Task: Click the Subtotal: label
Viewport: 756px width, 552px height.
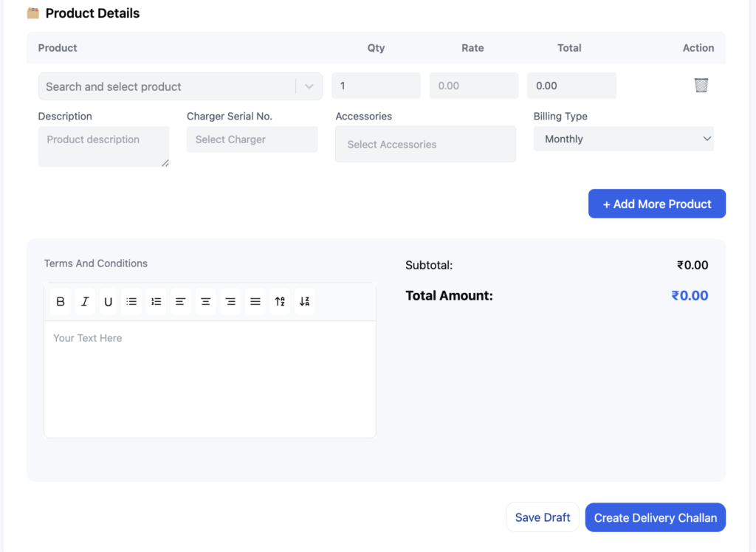Action: click(429, 265)
